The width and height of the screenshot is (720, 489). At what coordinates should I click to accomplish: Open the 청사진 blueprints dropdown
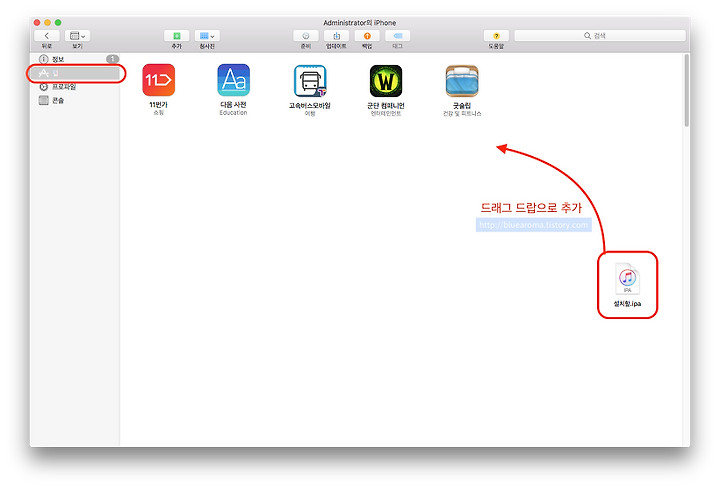pyautogui.click(x=207, y=36)
